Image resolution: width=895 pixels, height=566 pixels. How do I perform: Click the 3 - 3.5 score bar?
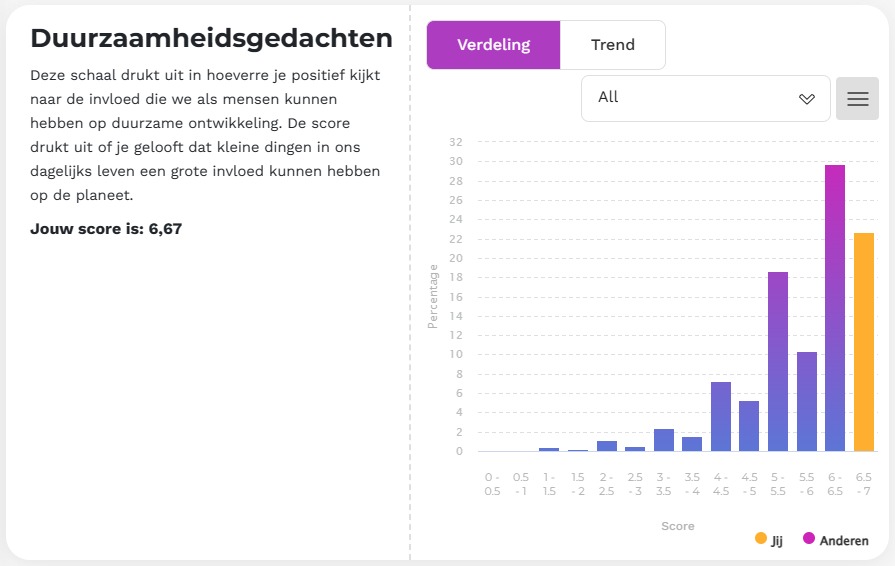point(663,440)
